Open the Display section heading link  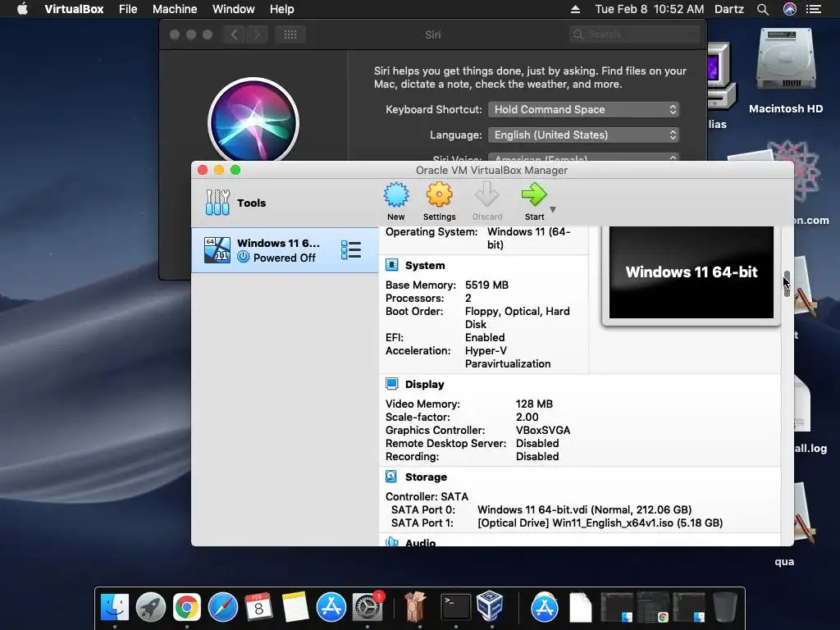pyautogui.click(x=424, y=384)
